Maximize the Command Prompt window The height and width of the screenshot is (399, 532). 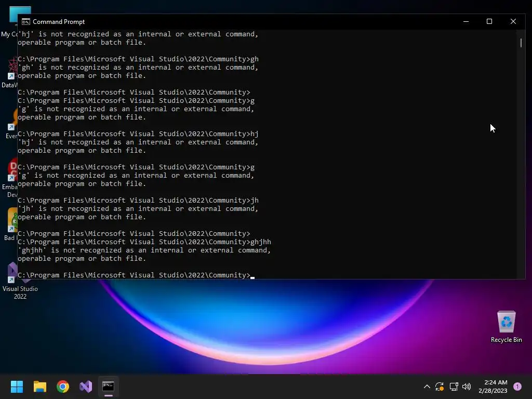point(489,21)
